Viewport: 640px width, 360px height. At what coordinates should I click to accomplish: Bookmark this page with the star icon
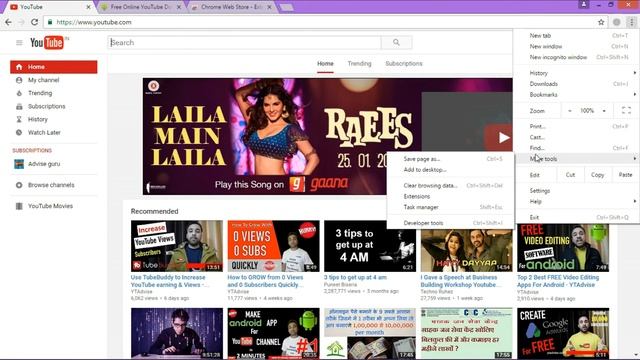coord(601,22)
